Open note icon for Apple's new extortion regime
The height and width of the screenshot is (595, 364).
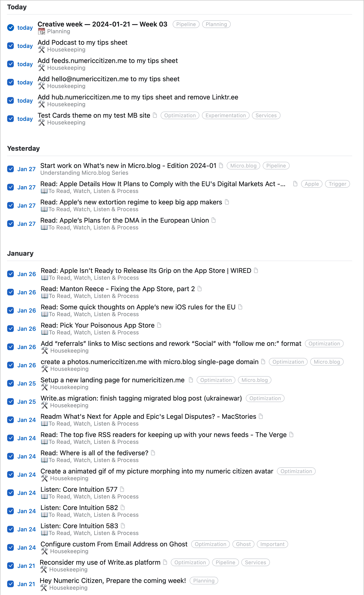coord(227,202)
